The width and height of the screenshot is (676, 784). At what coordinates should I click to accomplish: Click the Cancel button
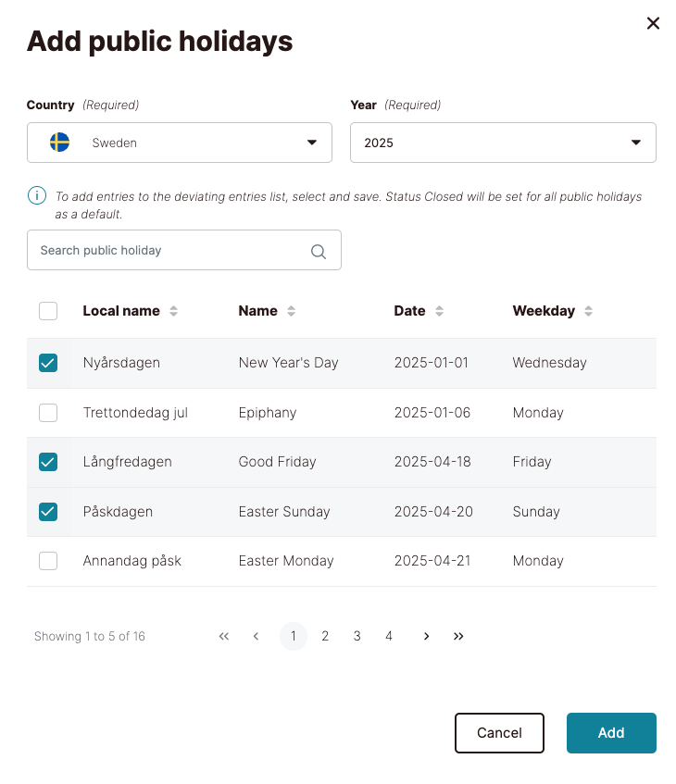(x=499, y=733)
